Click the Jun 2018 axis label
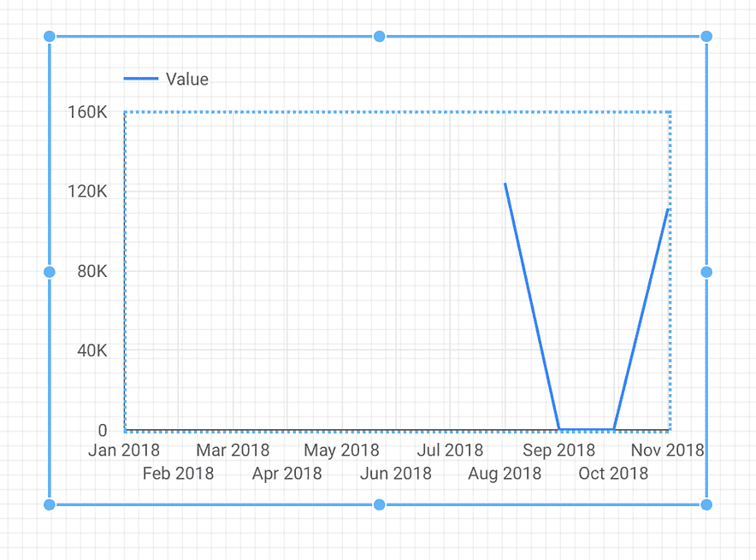The width and height of the screenshot is (756, 560). pyautogui.click(x=396, y=474)
